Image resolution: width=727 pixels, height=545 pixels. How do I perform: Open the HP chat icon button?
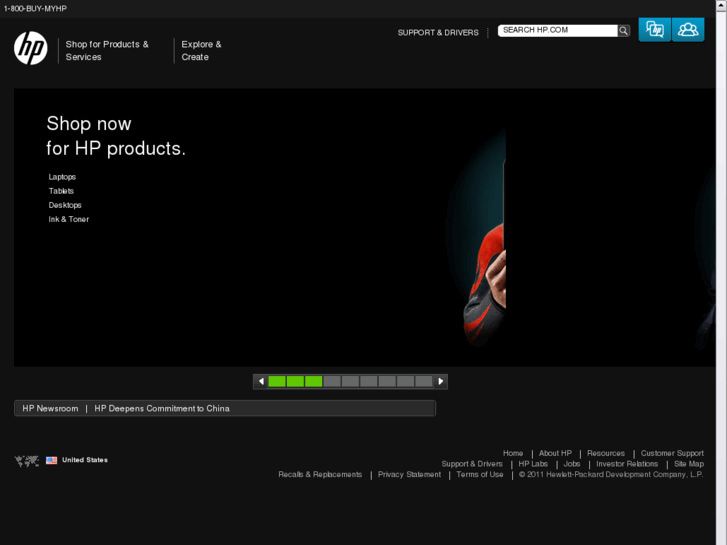(x=655, y=30)
